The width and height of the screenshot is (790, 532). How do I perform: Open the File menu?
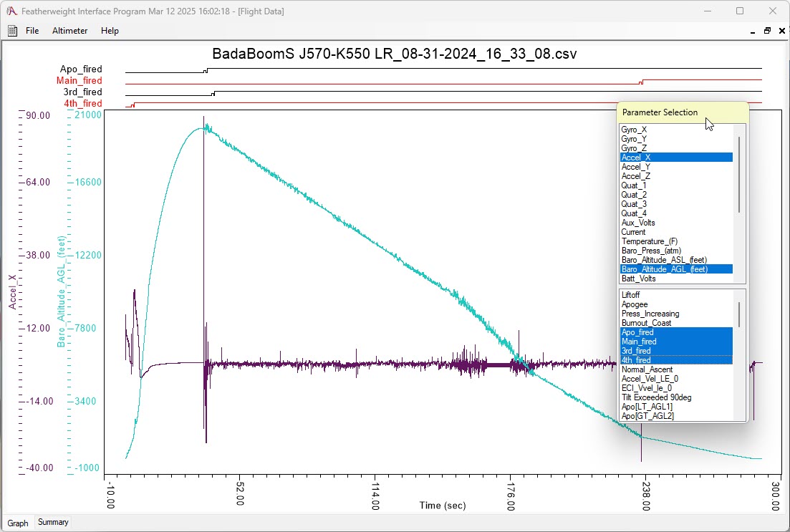(x=32, y=31)
